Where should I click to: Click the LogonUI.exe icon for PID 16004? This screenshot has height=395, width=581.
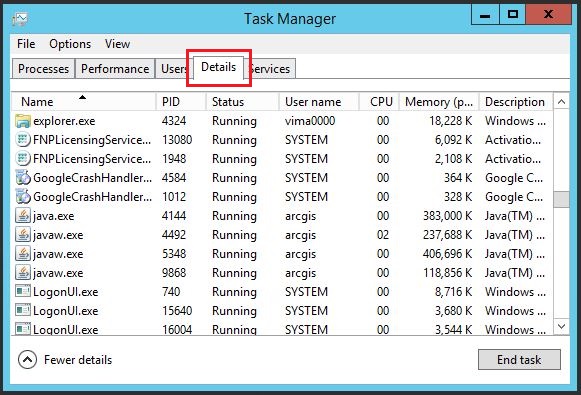coord(23,329)
